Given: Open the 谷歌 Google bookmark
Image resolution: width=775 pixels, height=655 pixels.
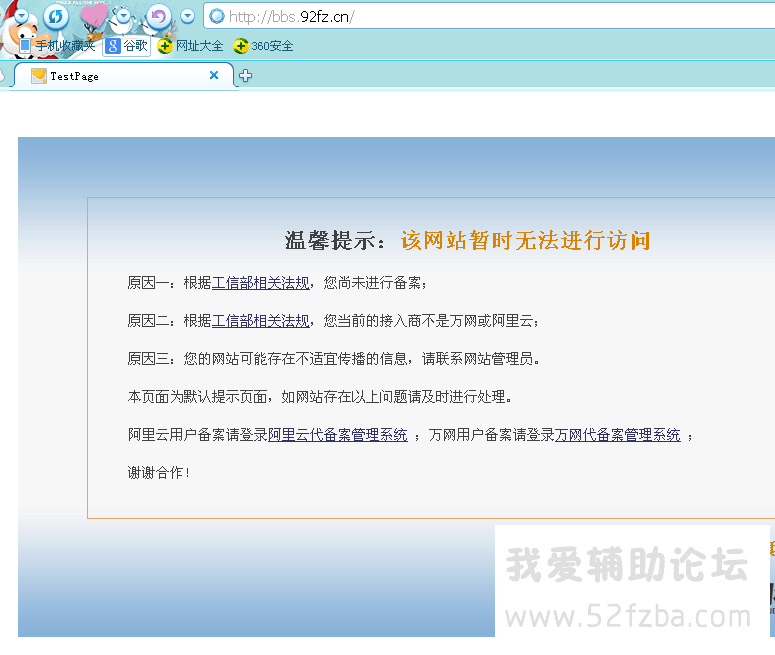Looking at the screenshot, I should (x=127, y=46).
